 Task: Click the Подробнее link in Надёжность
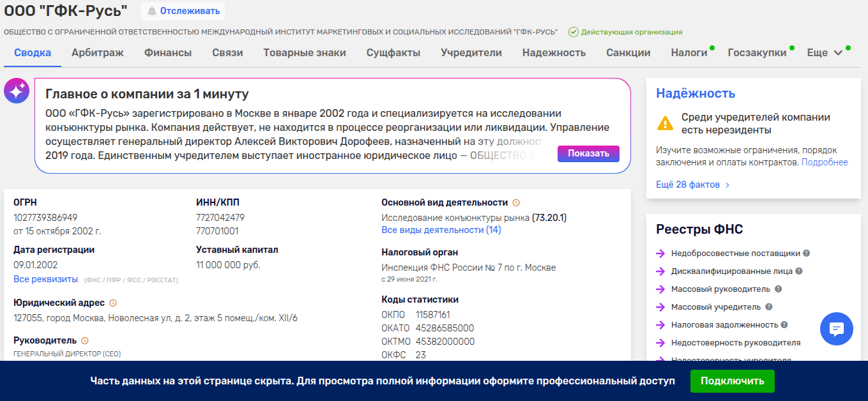pos(825,162)
